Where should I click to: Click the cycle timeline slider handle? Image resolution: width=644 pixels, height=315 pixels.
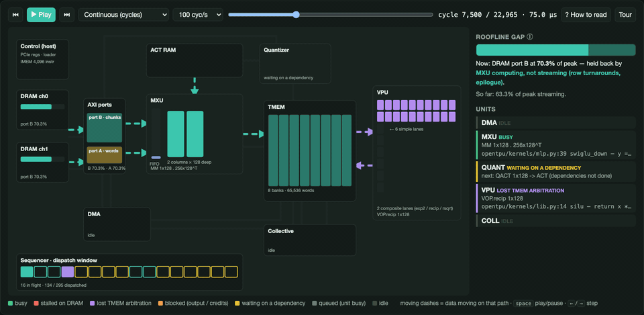pyautogui.click(x=296, y=15)
